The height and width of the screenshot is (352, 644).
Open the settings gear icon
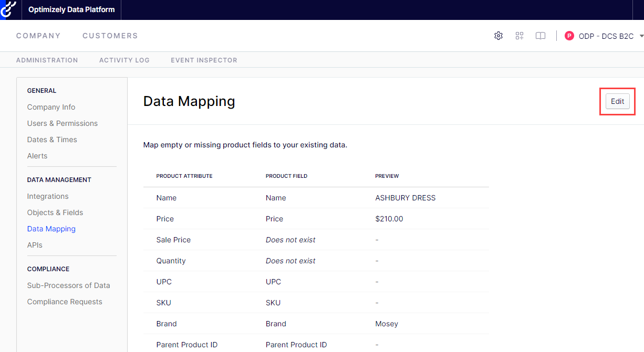[498, 36]
